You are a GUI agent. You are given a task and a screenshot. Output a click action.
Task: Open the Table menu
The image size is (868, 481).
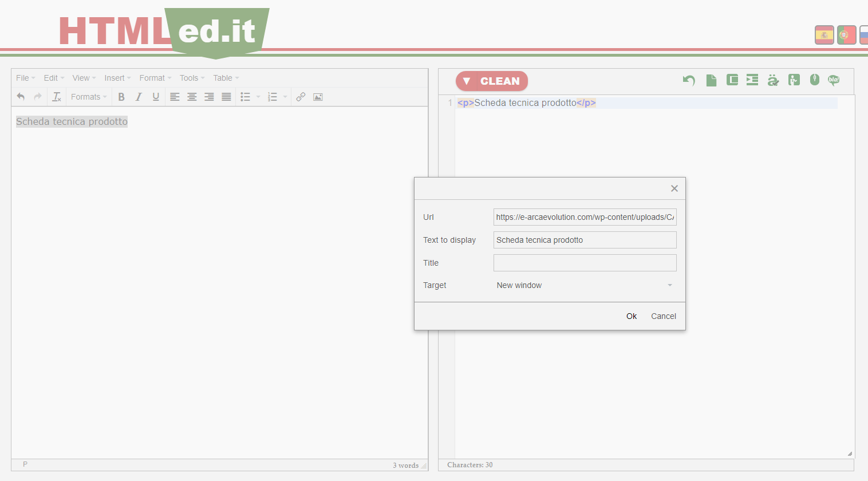click(x=226, y=78)
